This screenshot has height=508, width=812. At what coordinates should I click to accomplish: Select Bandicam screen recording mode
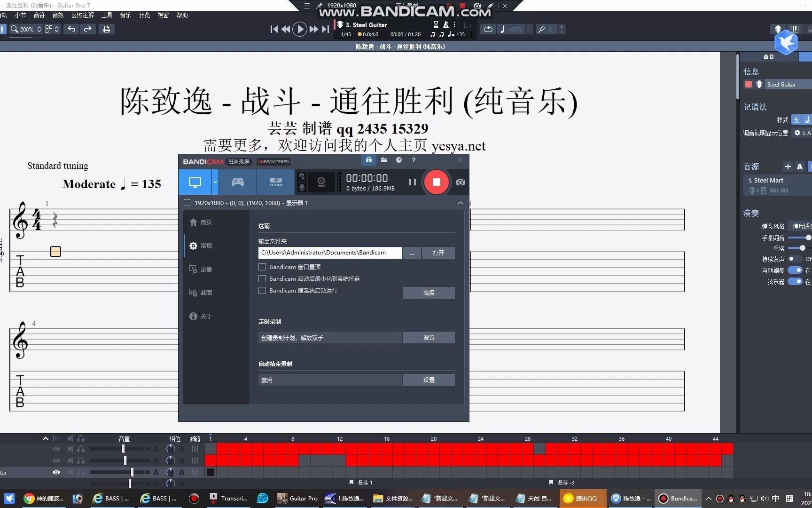[195, 182]
